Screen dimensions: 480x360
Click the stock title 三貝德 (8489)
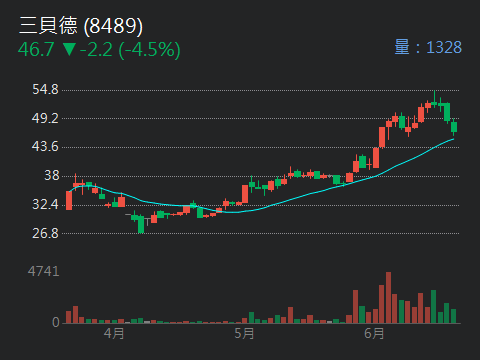point(81,26)
